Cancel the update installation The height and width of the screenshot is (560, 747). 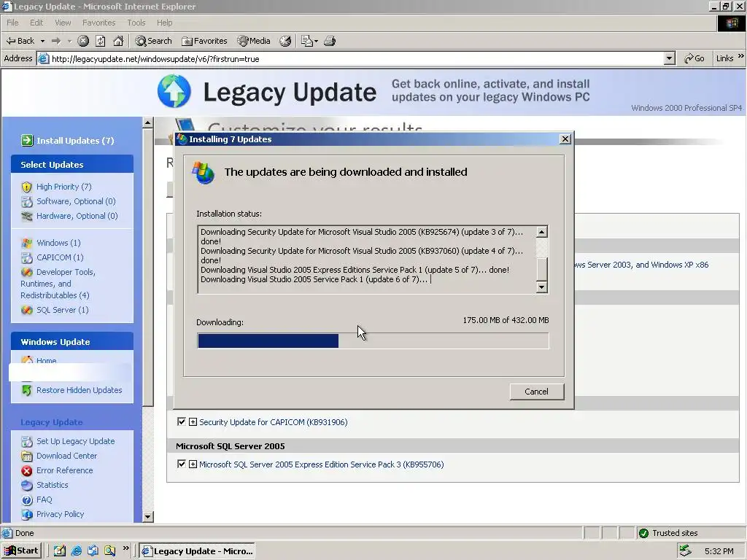click(x=536, y=392)
